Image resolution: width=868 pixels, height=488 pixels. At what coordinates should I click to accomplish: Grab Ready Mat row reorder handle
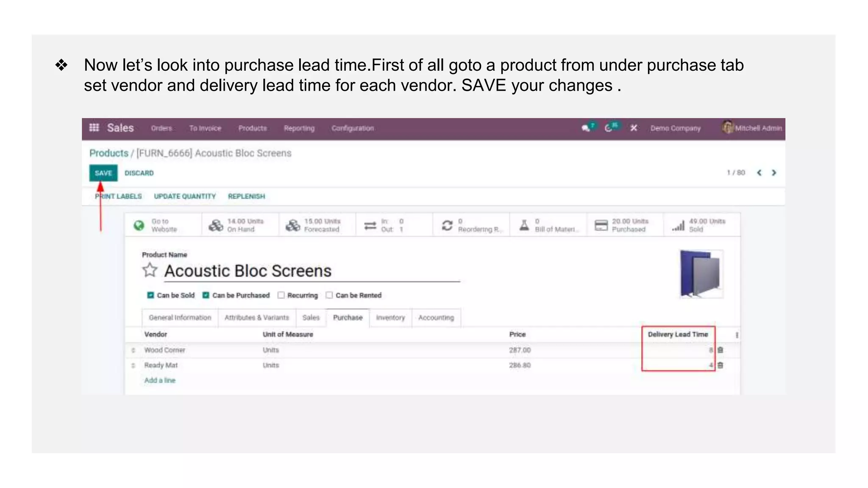(x=134, y=366)
